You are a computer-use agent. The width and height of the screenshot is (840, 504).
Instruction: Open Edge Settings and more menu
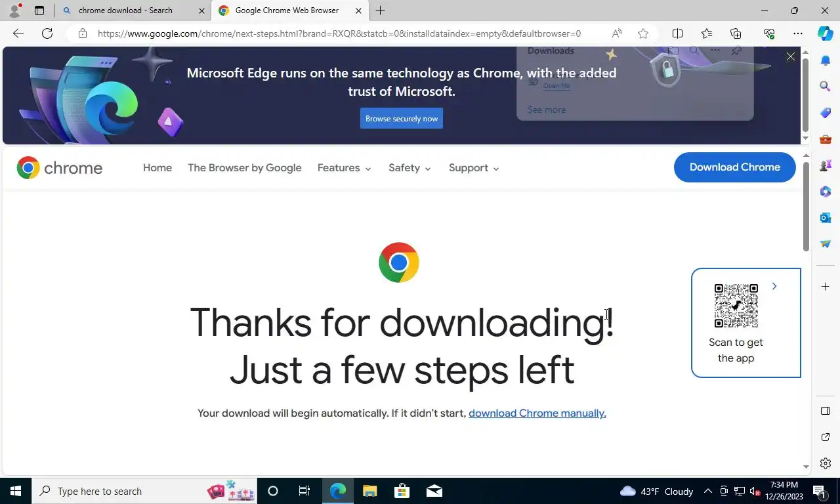point(798,33)
